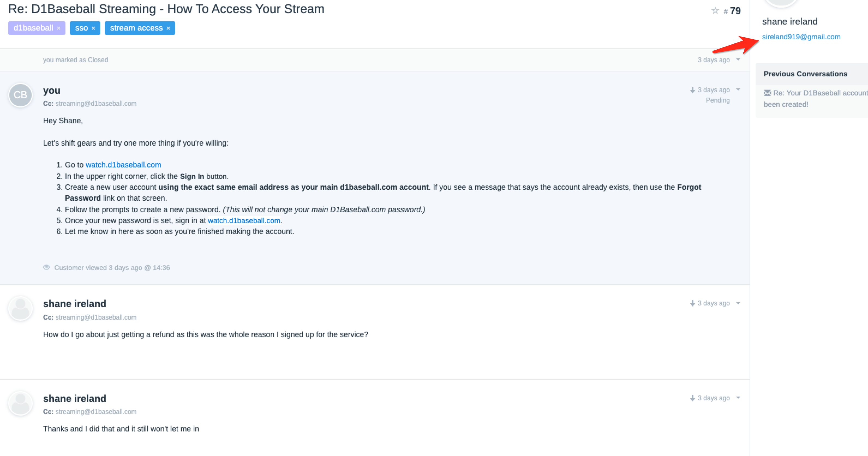The height and width of the screenshot is (456, 868).
Task: Remove the d1baseball tag
Action: 59,28
